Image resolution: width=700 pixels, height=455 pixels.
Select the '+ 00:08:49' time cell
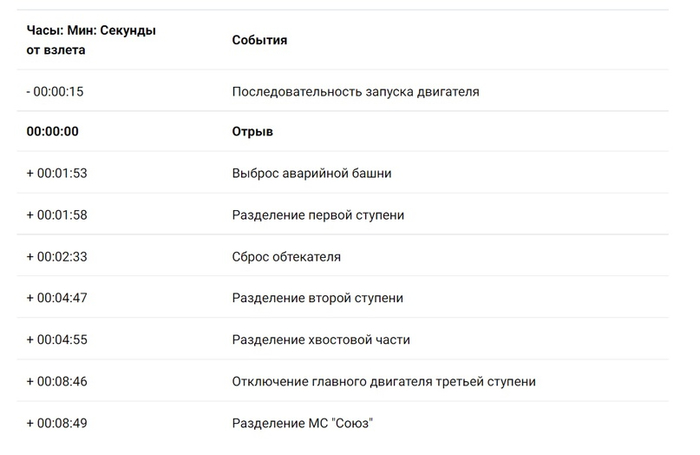pos(57,423)
